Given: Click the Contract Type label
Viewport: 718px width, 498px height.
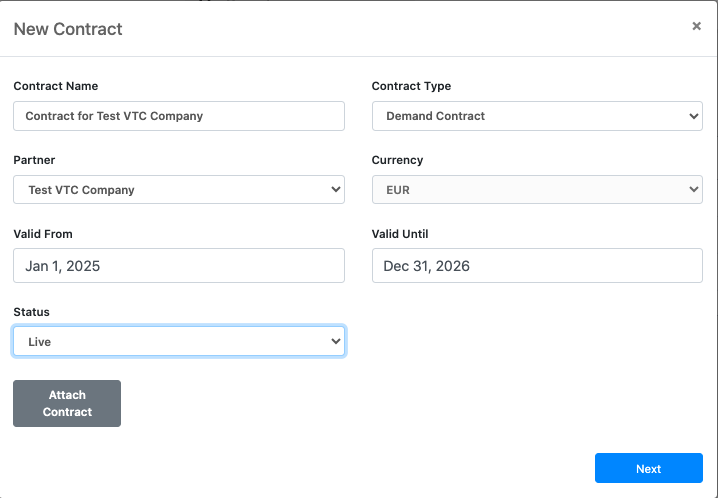Looking at the screenshot, I should (411, 86).
